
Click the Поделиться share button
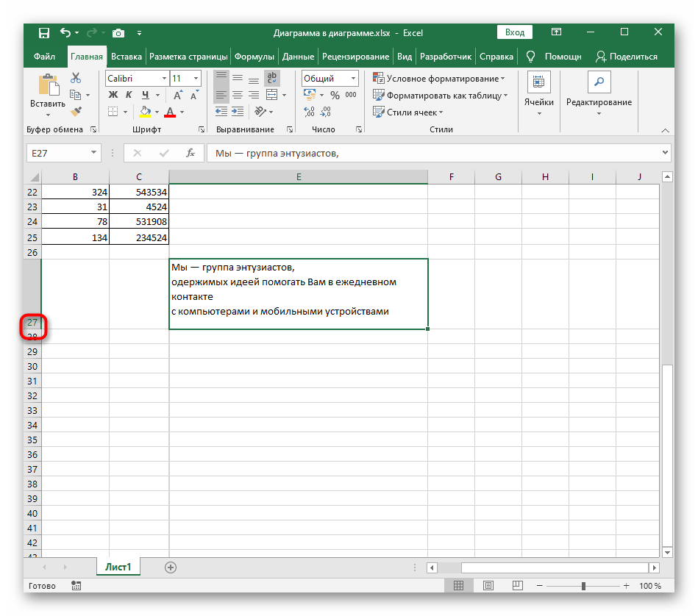[x=626, y=57]
